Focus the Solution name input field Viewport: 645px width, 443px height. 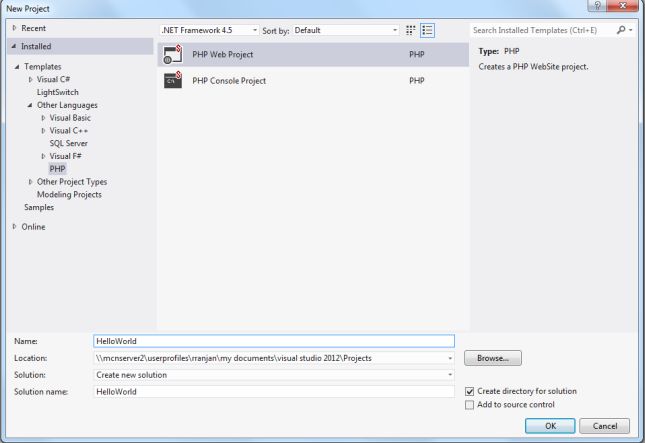point(274,392)
